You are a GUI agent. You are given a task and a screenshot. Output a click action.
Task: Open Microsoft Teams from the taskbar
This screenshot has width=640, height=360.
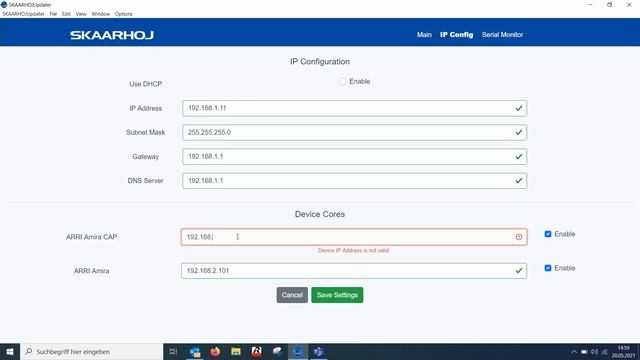[319, 351]
